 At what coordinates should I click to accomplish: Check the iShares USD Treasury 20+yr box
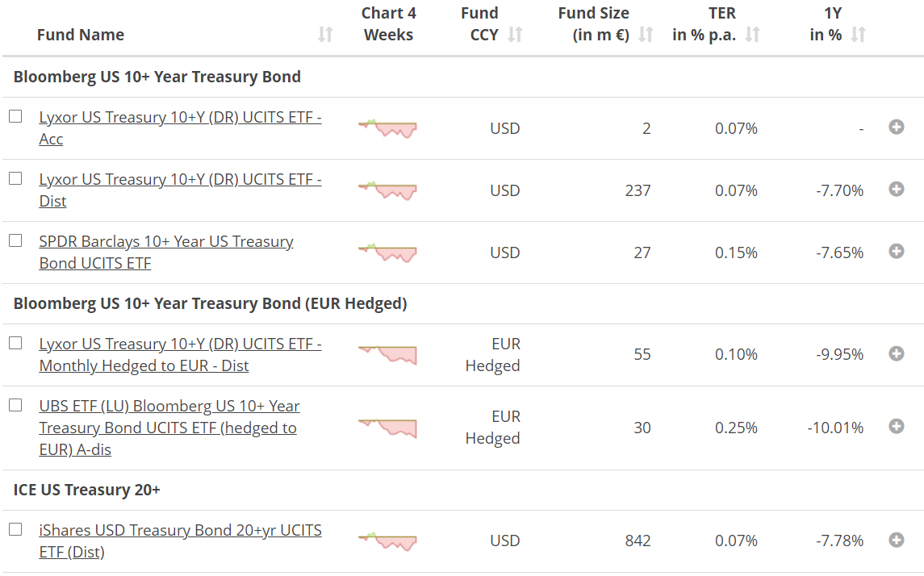pyautogui.click(x=15, y=529)
